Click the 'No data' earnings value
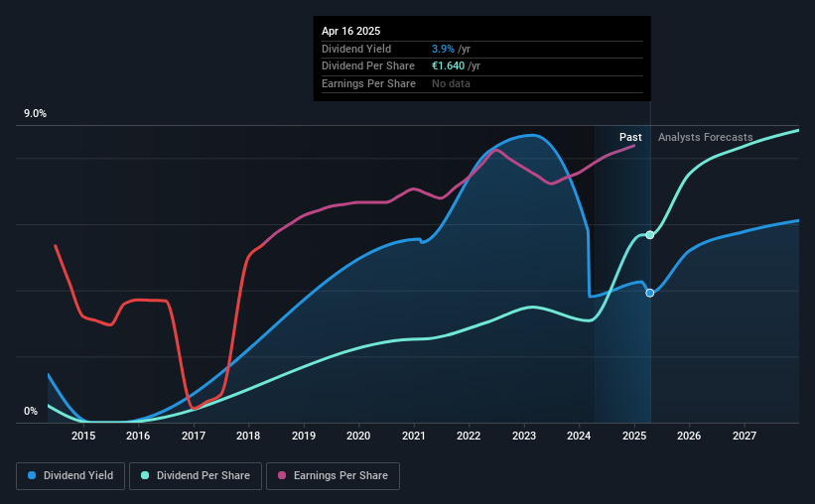 coord(451,83)
